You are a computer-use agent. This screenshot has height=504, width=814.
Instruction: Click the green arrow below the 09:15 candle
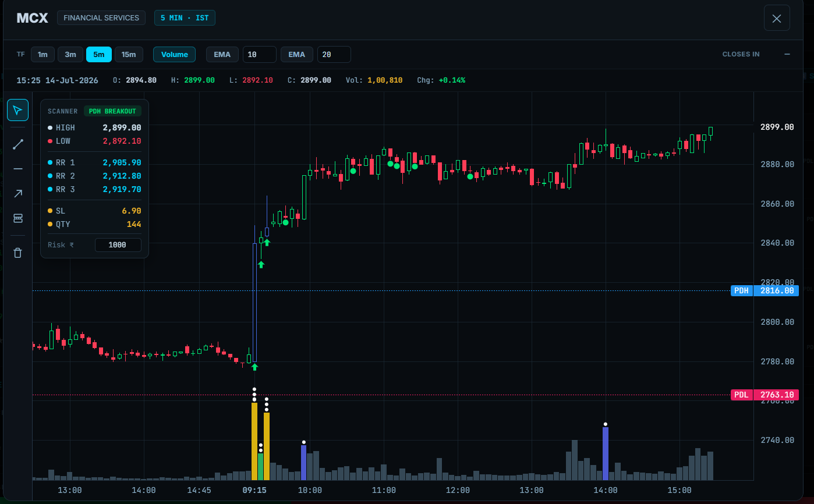[x=254, y=367]
